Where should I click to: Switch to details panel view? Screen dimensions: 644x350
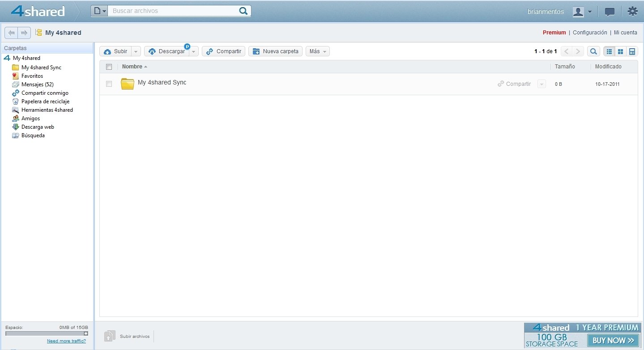click(632, 51)
